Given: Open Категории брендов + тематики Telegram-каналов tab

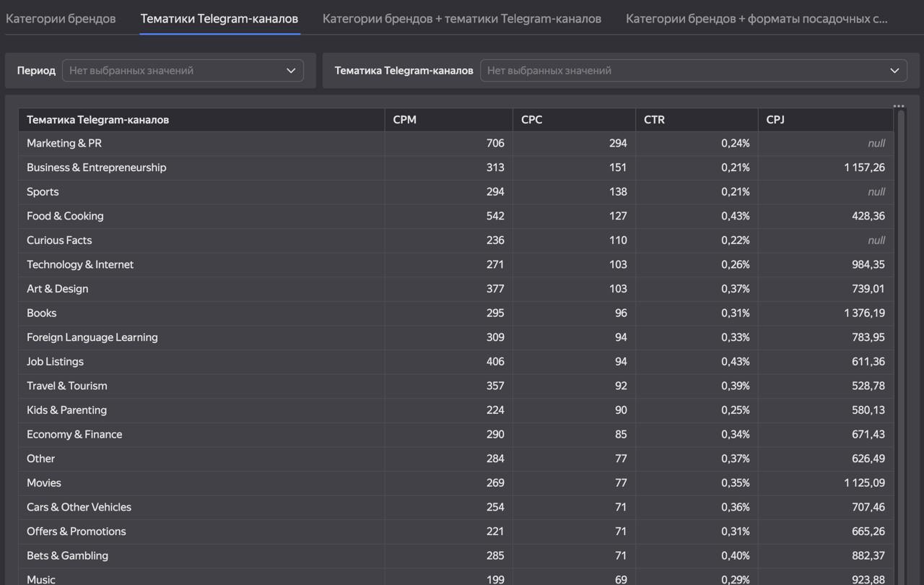Looking at the screenshot, I should (x=461, y=19).
